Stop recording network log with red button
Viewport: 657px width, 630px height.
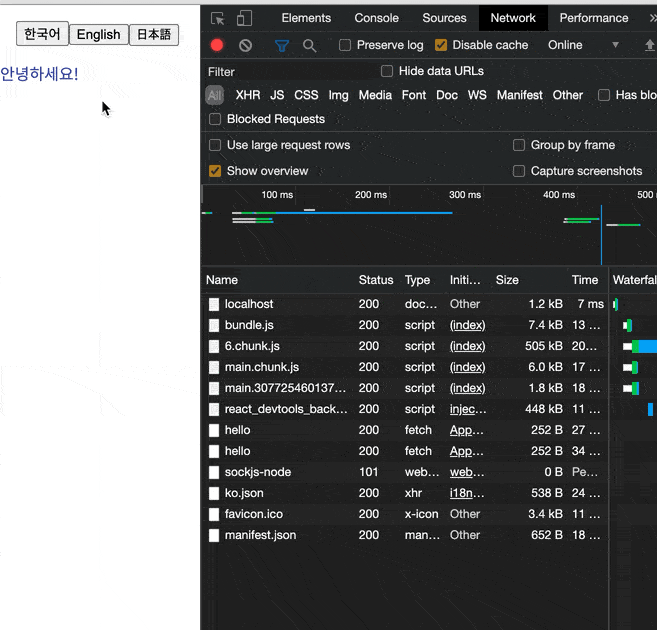pyautogui.click(x=217, y=45)
